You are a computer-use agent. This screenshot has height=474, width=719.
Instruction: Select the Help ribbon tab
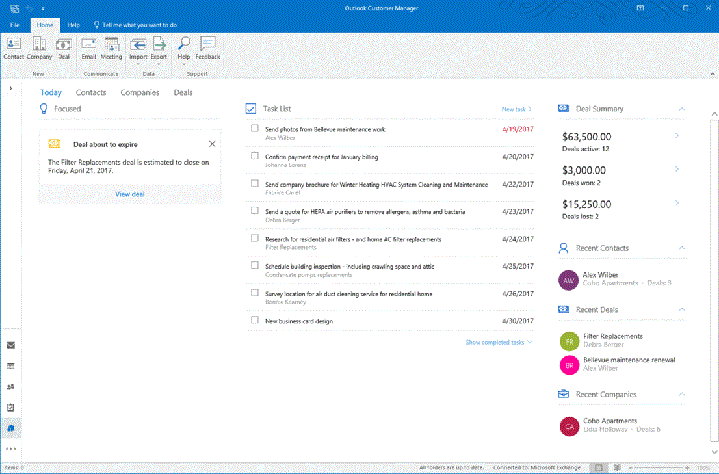pos(73,25)
